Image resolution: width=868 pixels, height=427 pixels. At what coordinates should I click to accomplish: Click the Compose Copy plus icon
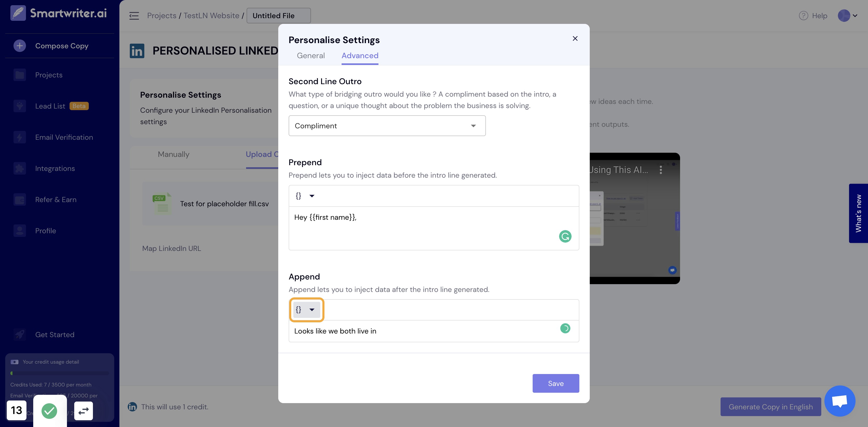(x=19, y=45)
